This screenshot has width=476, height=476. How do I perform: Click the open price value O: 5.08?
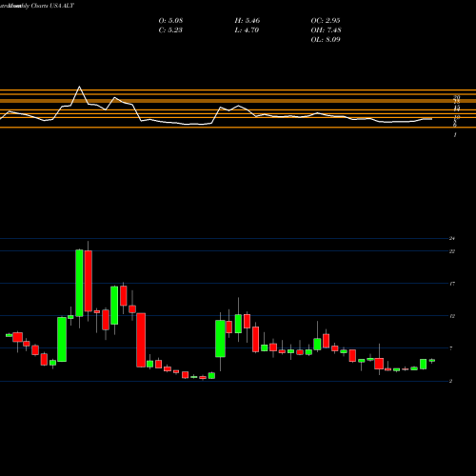170,21
